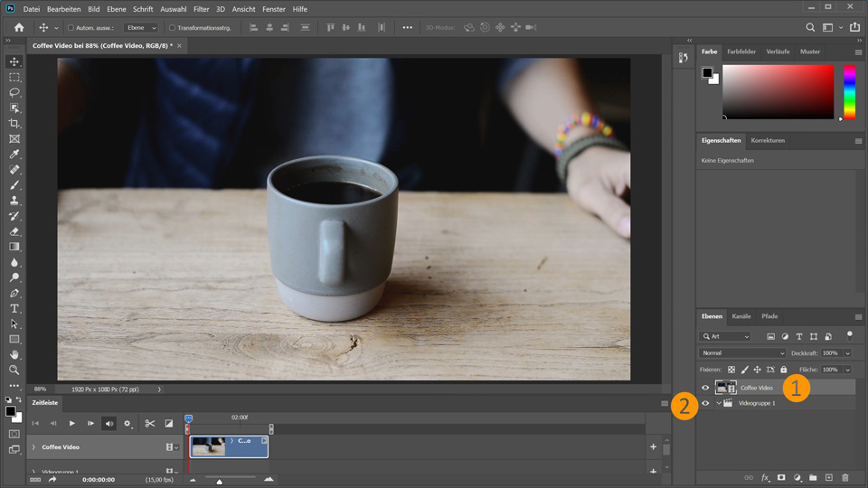The width and height of the screenshot is (868, 488).
Task: Click the scissors split icon in timeline
Action: point(150,423)
